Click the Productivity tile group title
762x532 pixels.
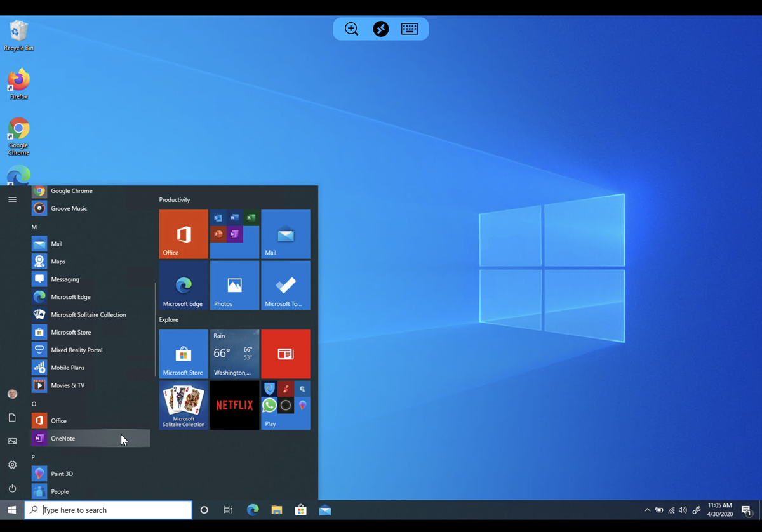click(175, 200)
